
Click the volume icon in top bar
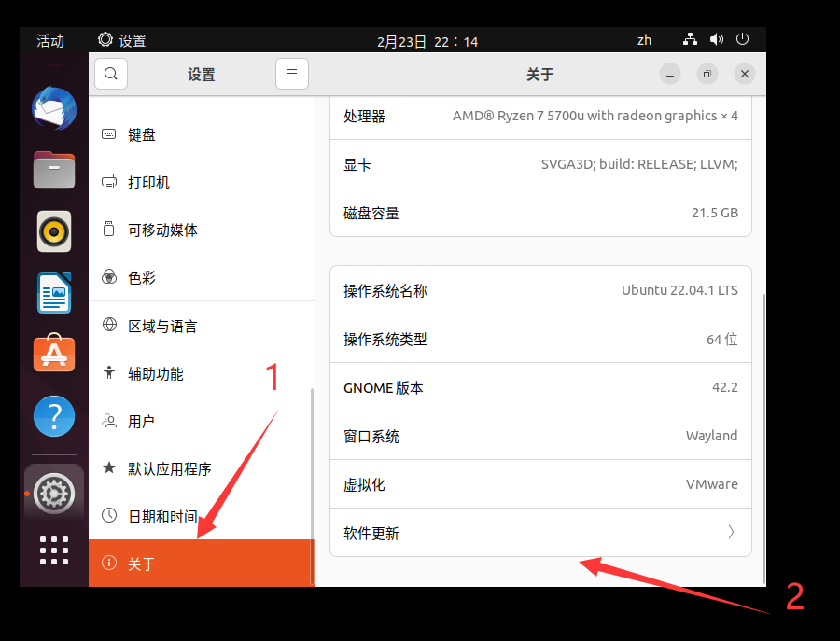[716, 39]
